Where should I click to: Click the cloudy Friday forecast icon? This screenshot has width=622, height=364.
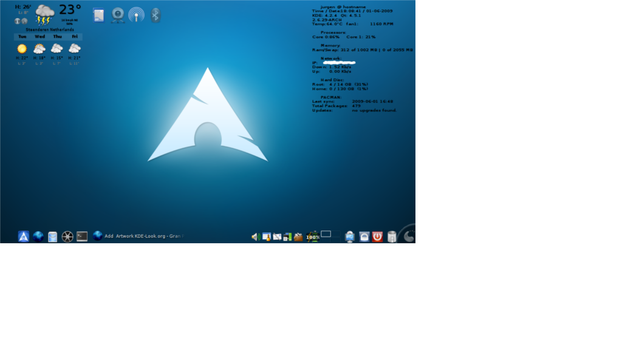coord(74,49)
